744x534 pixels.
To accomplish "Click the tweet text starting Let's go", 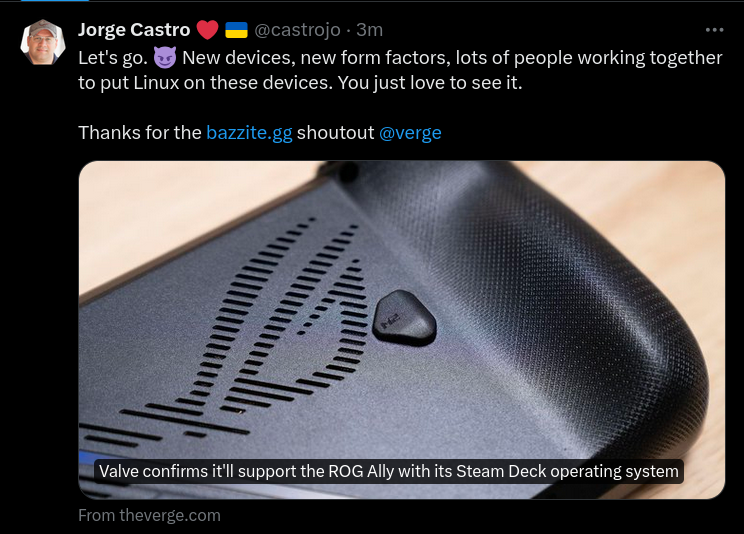I will click(400, 70).
